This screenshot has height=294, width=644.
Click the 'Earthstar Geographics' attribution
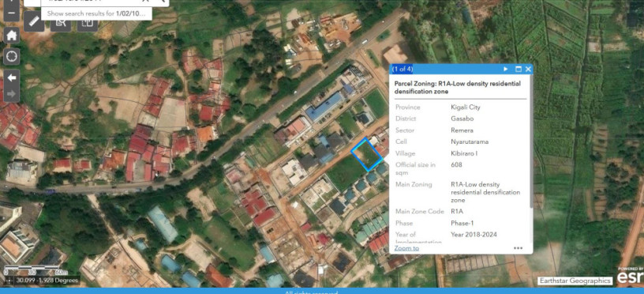pyautogui.click(x=575, y=281)
